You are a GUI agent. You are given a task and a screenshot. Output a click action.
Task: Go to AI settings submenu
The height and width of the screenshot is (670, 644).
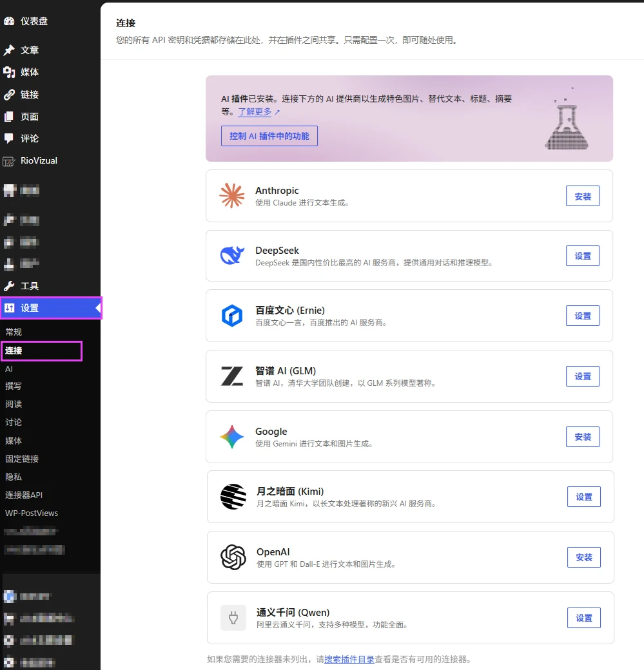(9, 368)
